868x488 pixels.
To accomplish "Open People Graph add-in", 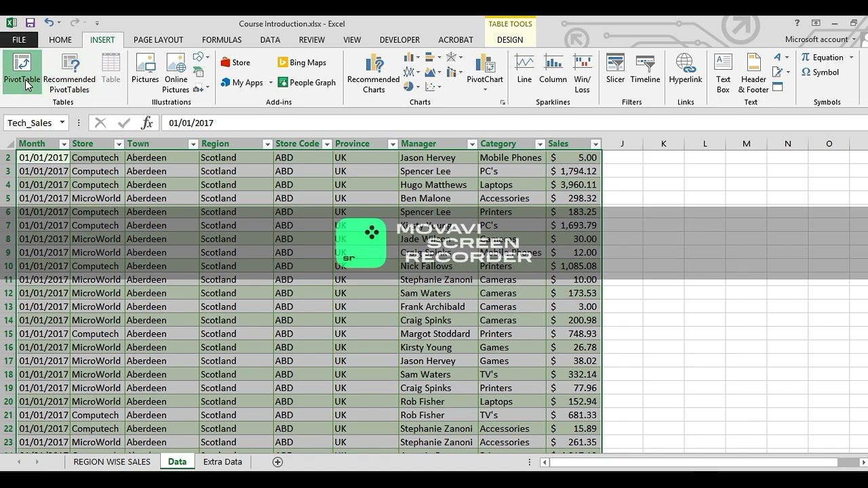I will click(x=307, y=83).
